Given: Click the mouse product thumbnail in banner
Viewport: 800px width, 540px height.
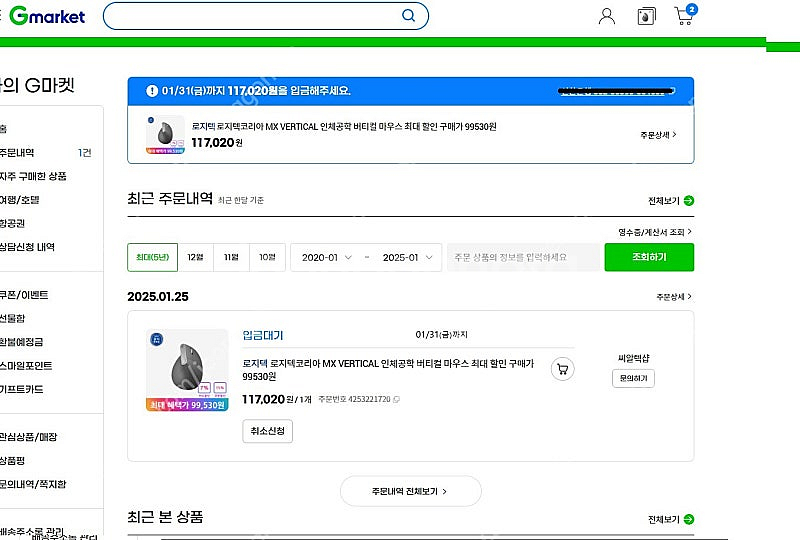Looking at the screenshot, I should tap(165, 135).
